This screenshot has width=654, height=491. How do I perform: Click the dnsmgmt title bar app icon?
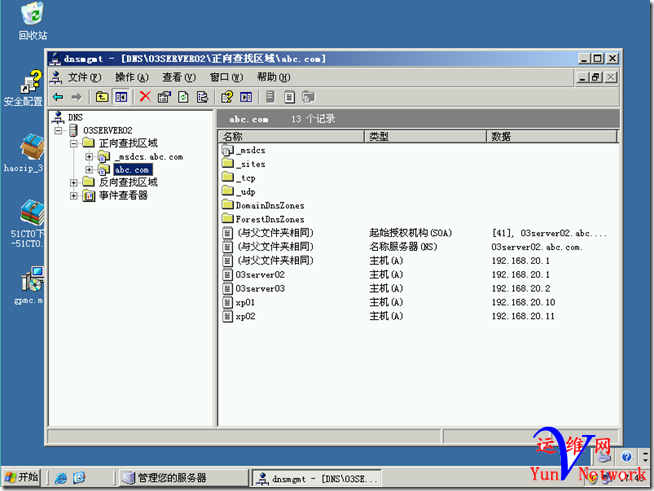pos(55,59)
